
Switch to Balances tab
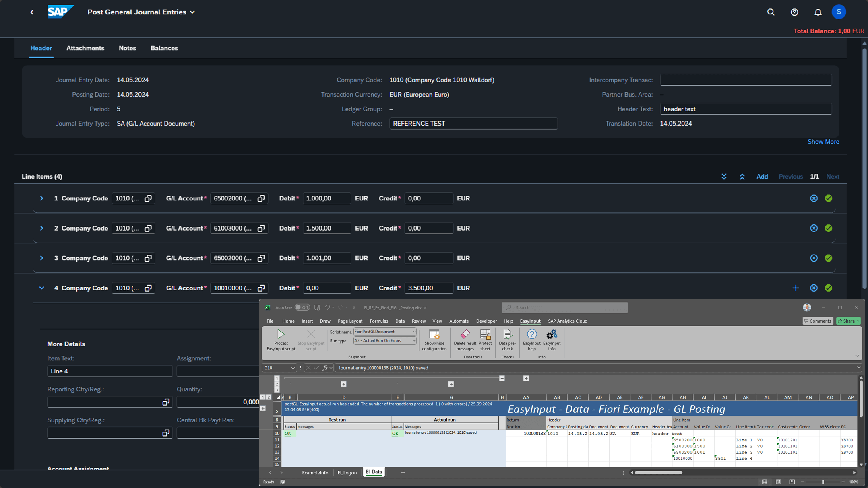coord(164,48)
